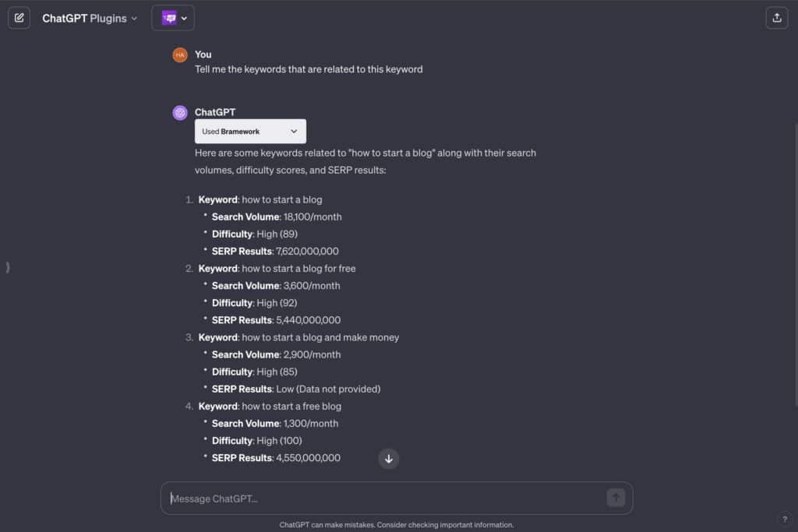Click the 'ChatGPT can make mistakes' disclaimer
Viewport: 798px width, 532px height.
(397, 525)
